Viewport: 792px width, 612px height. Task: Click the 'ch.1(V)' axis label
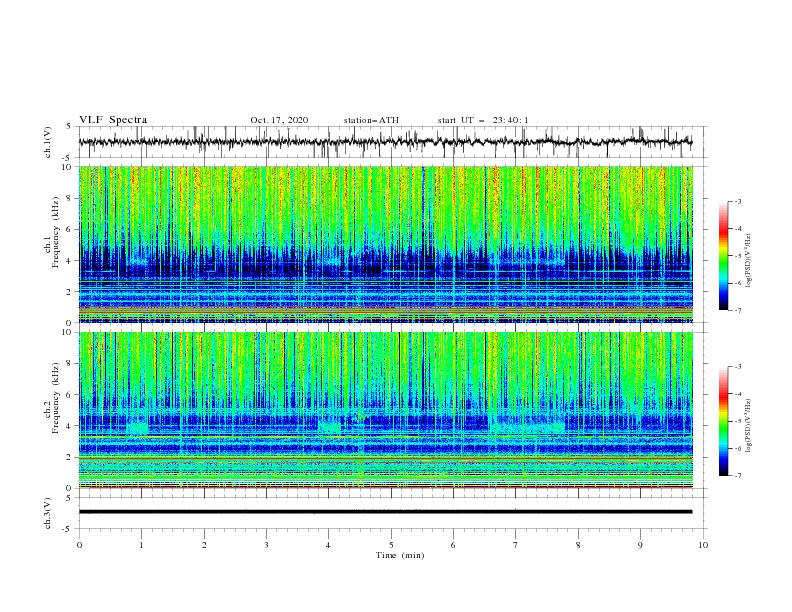(48, 142)
